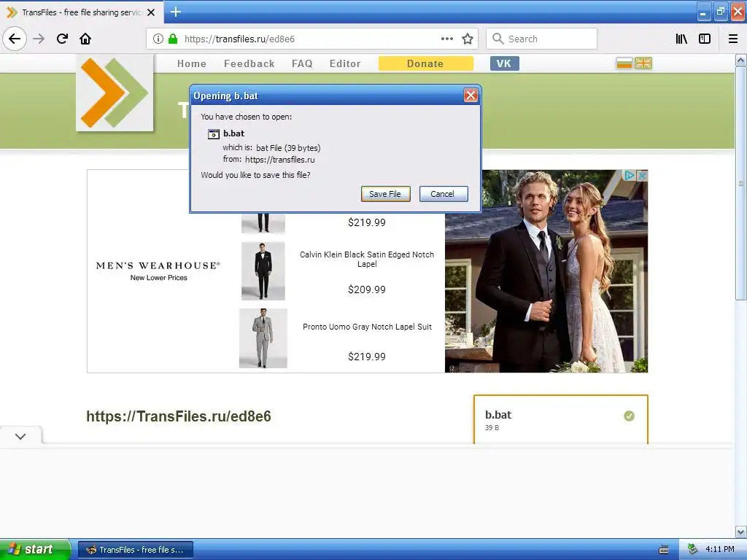747x560 pixels.
Task: Click the 'bat File (39 bytes)' text
Action: [x=288, y=148]
